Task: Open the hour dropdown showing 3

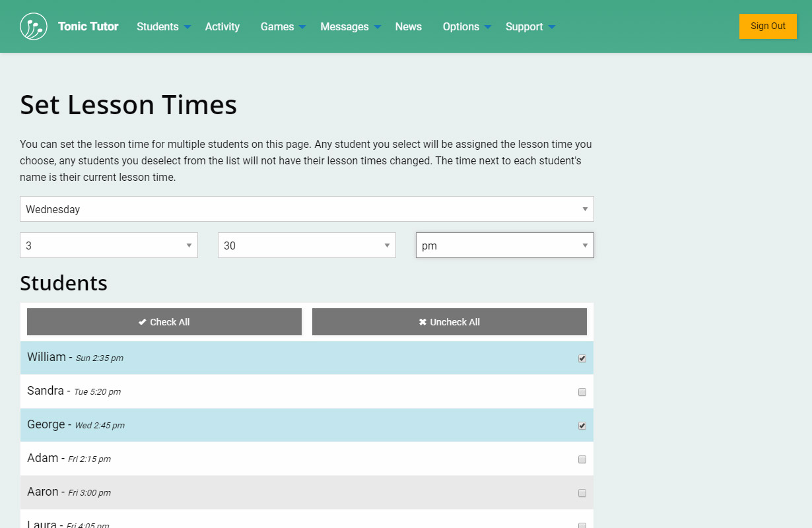Action: pyautogui.click(x=109, y=246)
